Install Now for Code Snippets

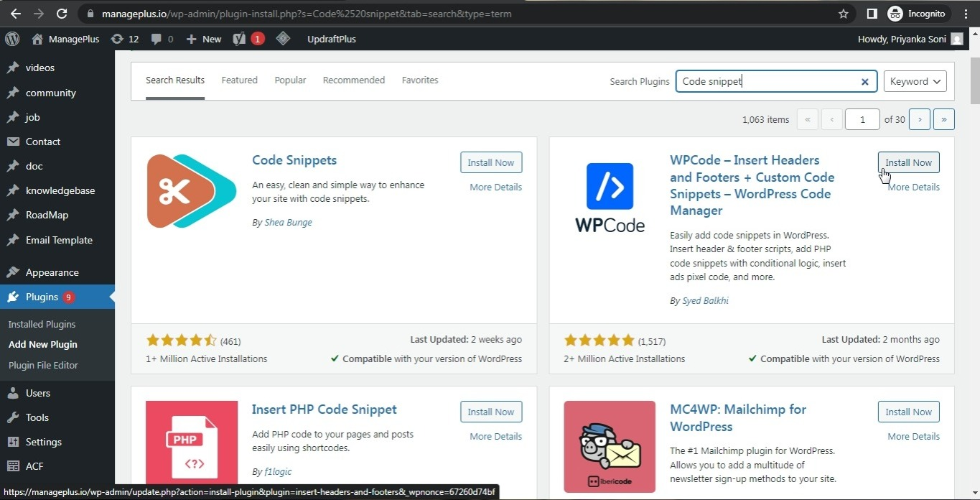click(491, 162)
